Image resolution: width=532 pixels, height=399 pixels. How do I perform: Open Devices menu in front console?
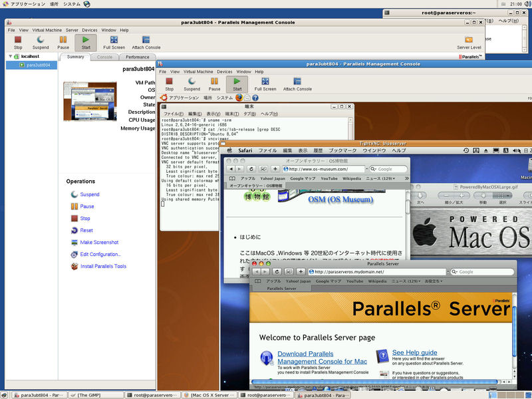pos(225,72)
